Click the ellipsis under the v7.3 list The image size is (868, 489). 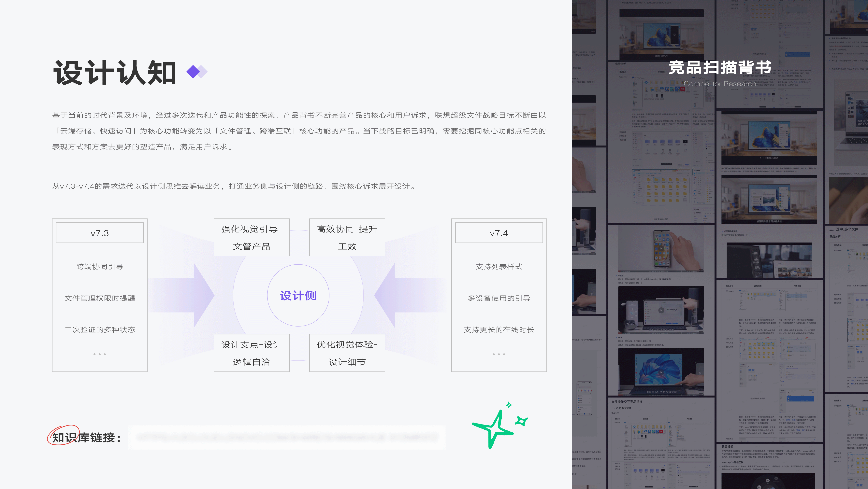click(100, 354)
